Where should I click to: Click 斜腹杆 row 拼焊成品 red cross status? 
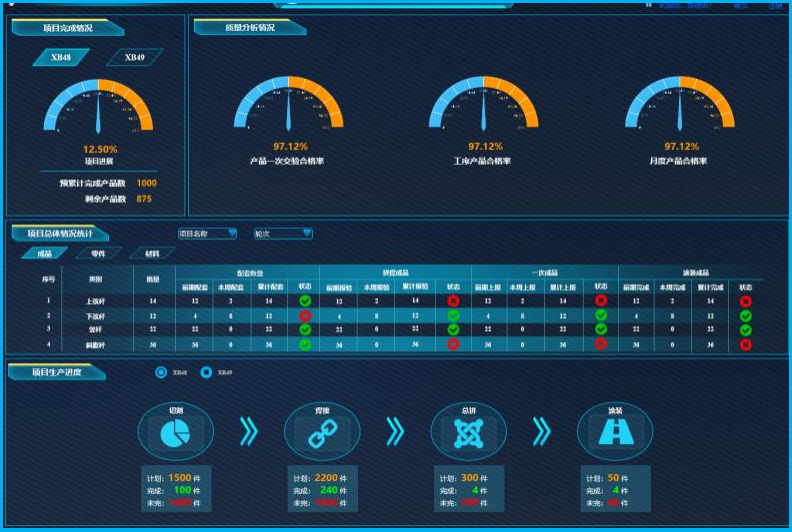coord(453,344)
